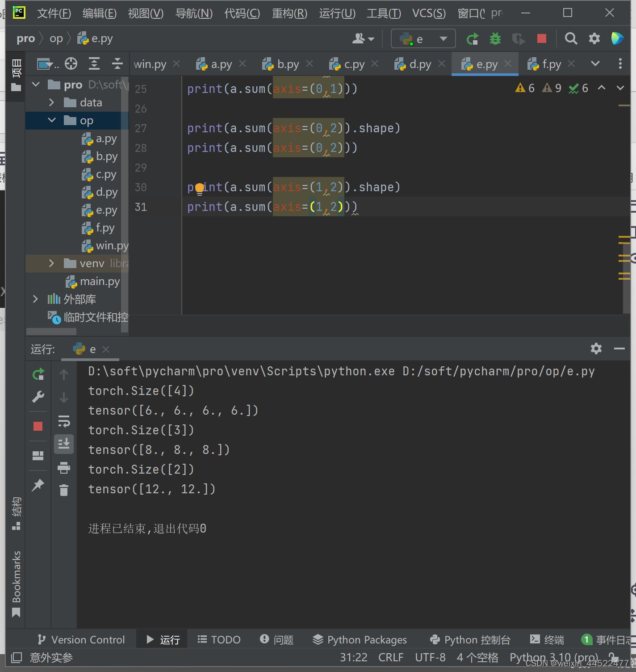Clear all console output trash icon
636x672 pixels.
point(64,490)
